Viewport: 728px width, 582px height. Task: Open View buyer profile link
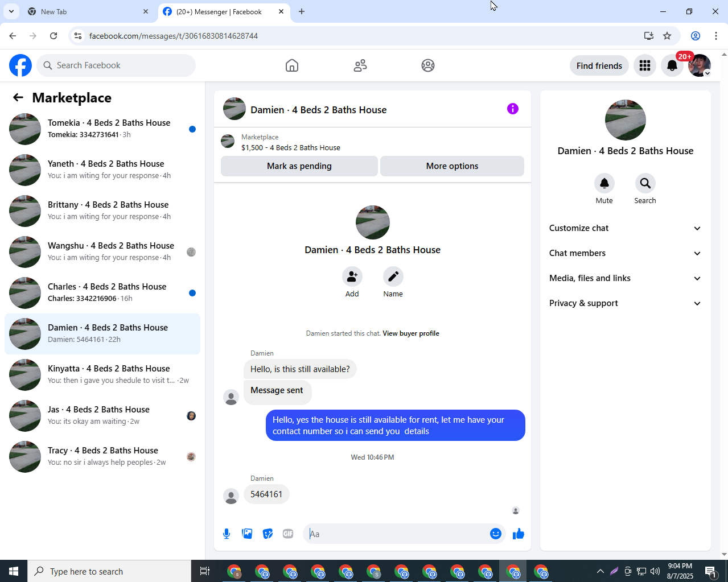click(411, 333)
